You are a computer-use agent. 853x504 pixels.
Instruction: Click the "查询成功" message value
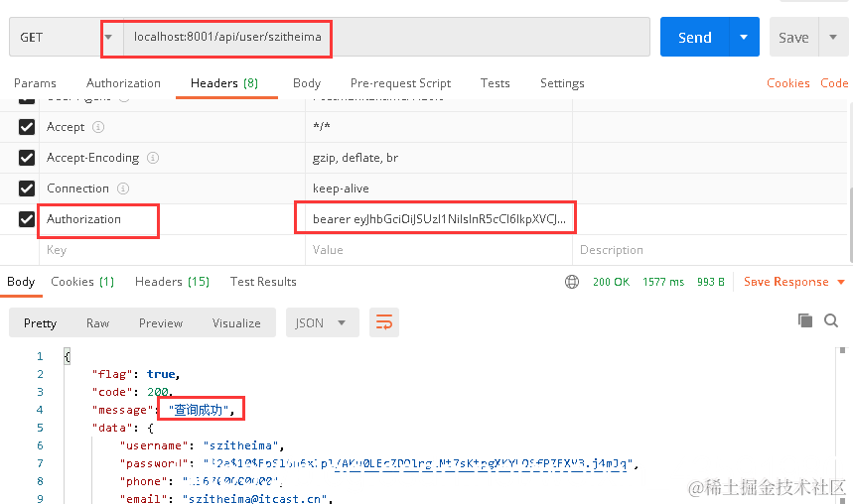click(x=201, y=410)
